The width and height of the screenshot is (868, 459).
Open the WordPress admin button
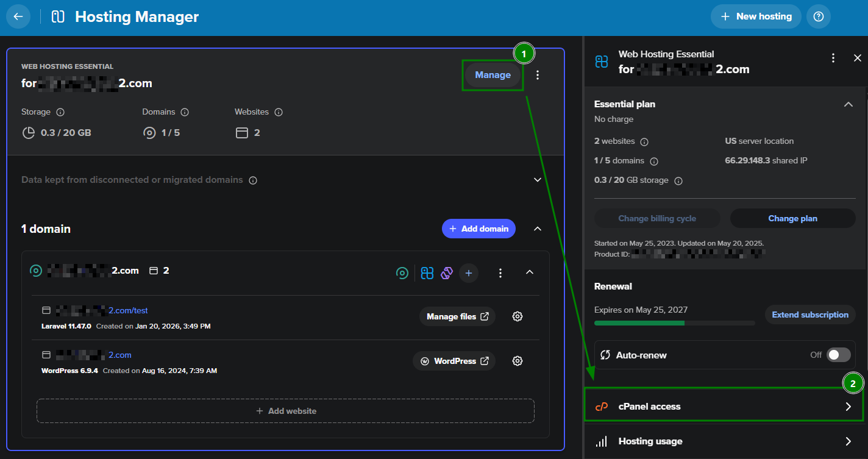454,361
